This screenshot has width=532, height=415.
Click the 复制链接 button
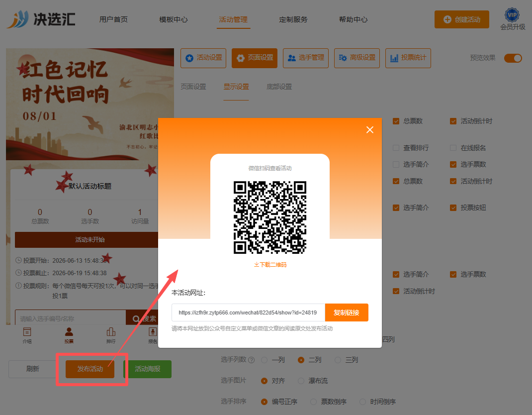[x=347, y=312]
